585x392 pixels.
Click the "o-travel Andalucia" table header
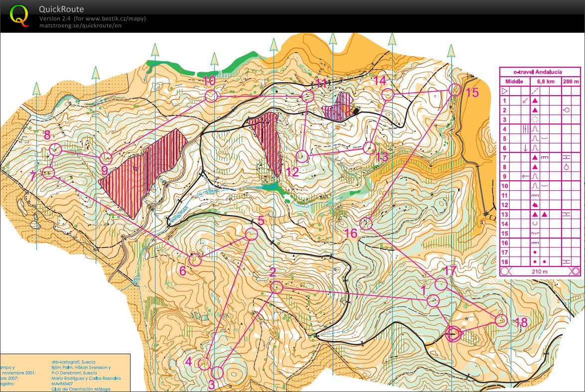[540, 72]
